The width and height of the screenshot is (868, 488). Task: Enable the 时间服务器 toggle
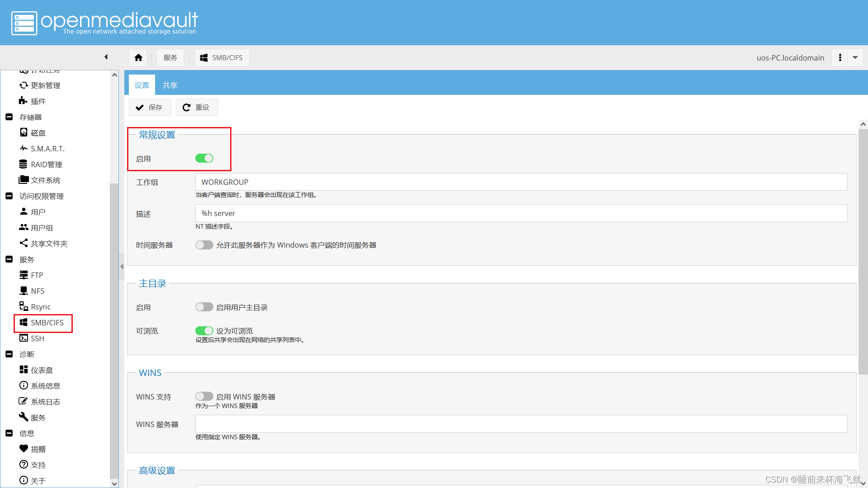[x=204, y=245]
